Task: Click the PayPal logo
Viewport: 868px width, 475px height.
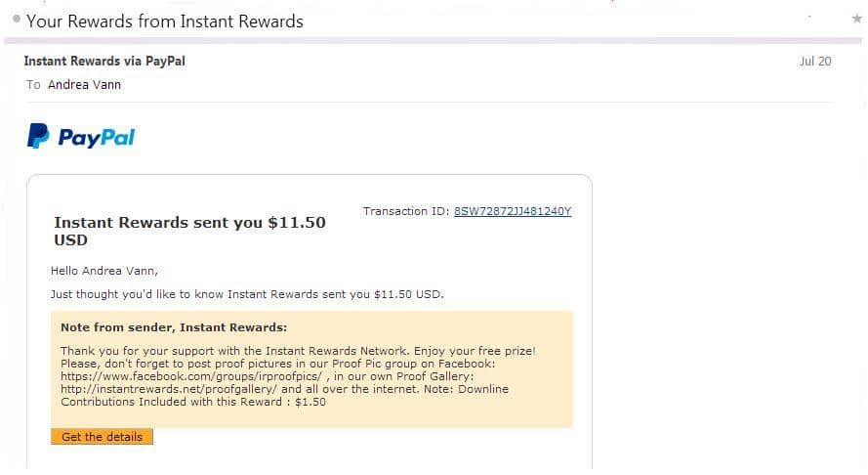Action: (81, 137)
